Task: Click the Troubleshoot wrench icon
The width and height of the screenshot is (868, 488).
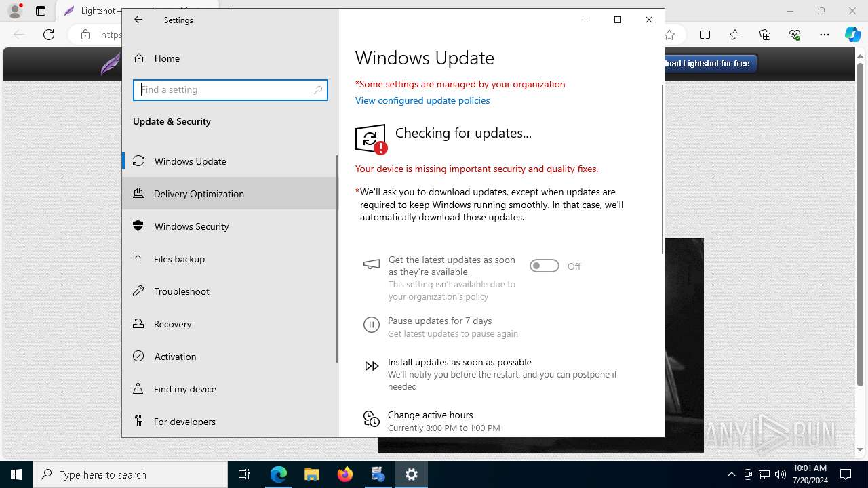Action: (138, 291)
